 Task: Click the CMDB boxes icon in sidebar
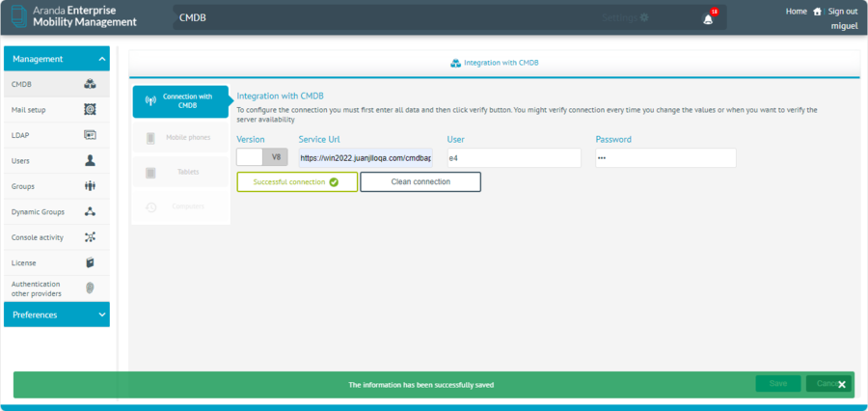pyautogui.click(x=91, y=84)
